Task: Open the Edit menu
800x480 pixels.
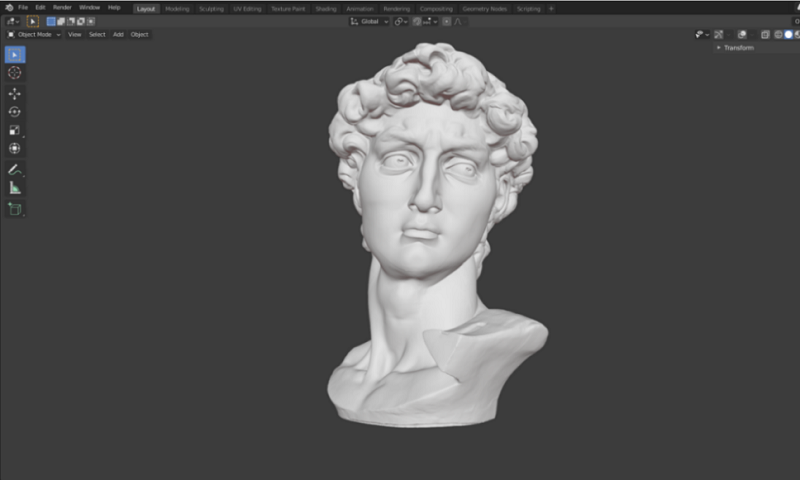Action: click(40, 8)
